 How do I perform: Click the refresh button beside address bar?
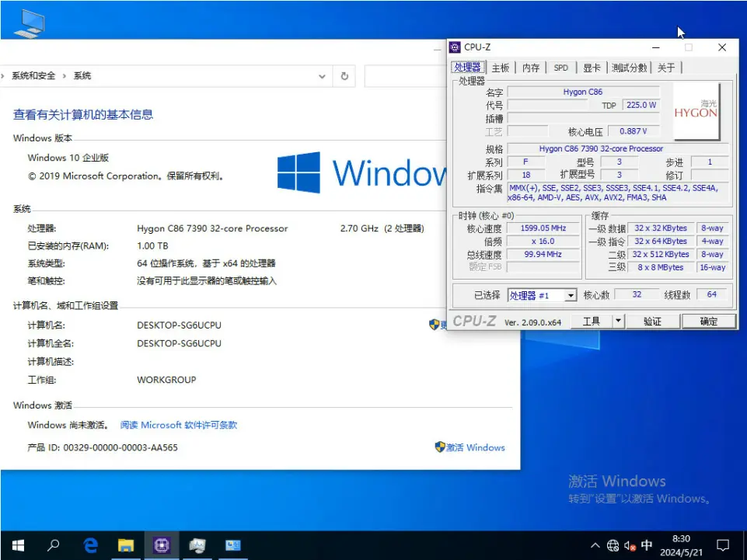344,76
